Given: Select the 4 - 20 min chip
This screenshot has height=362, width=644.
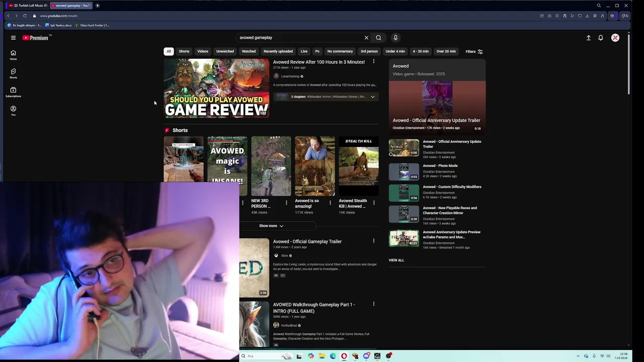Looking at the screenshot, I should [421, 51].
